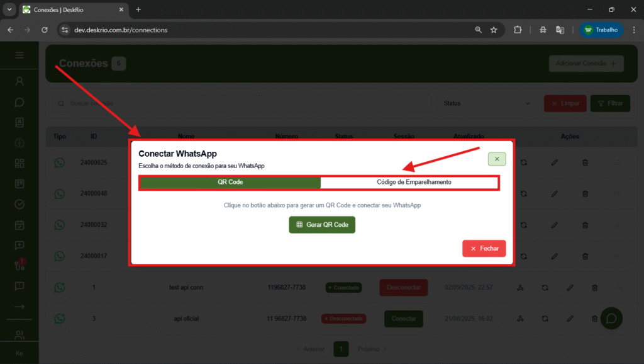
Task: Click the WhatsApp icon for connection 24000025
Action: (x=60, y=162)
